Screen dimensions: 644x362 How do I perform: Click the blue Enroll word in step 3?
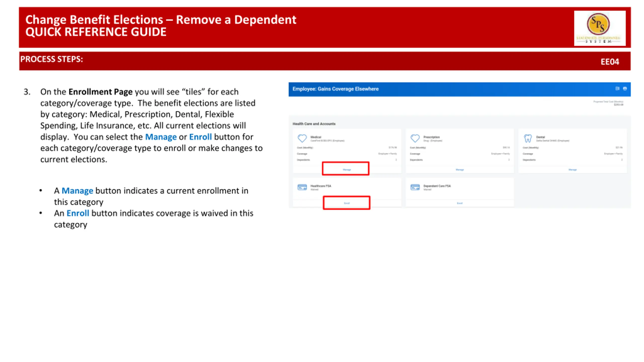[200, 137]
